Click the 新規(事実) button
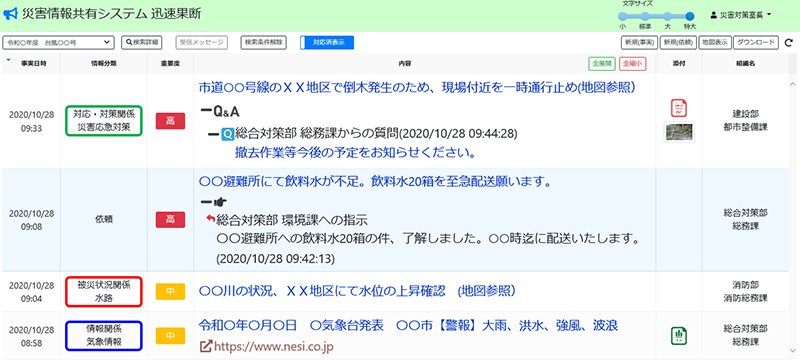 click(639, 43)
